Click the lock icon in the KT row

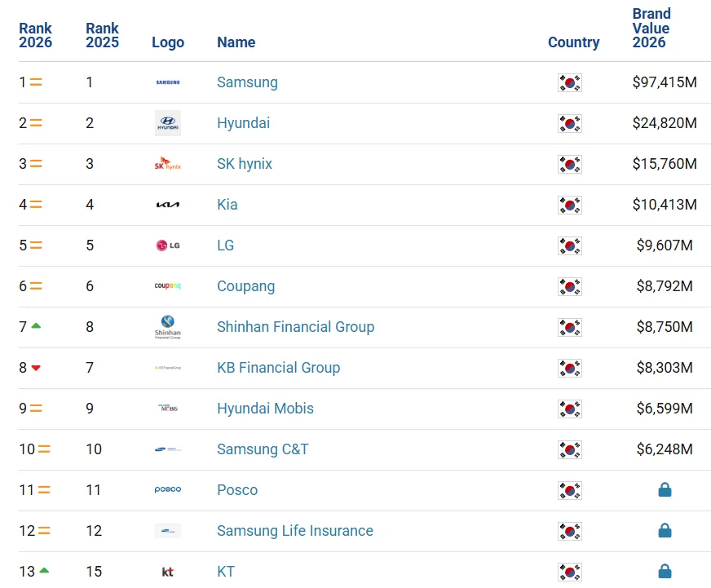click(x=665, y=571)
